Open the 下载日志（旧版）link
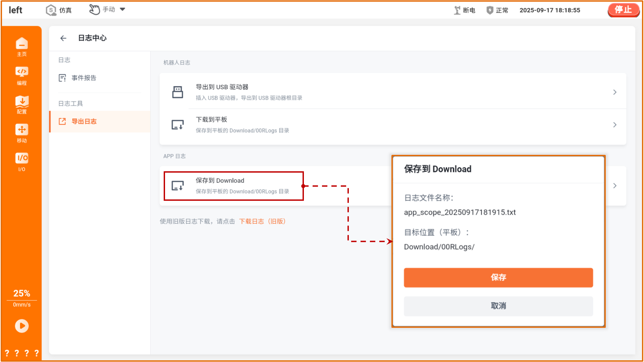The image size is (644, 362). point(262,222)
